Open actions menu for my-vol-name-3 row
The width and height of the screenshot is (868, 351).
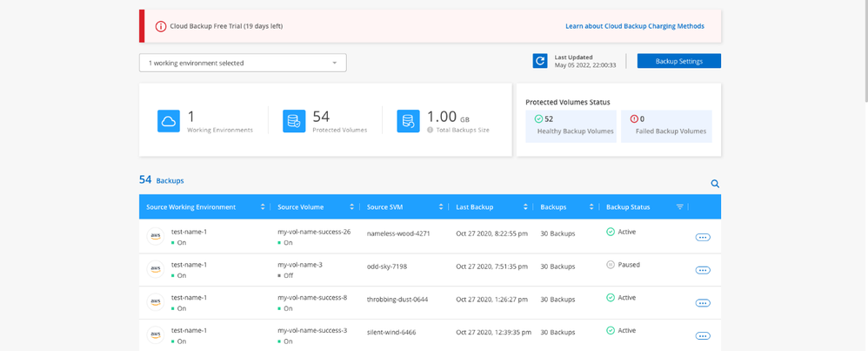click(703, 270)
